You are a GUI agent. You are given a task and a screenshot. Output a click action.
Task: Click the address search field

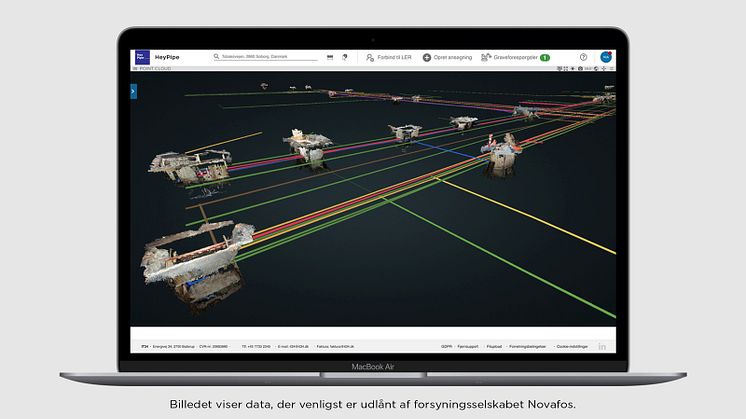point(265,57)
